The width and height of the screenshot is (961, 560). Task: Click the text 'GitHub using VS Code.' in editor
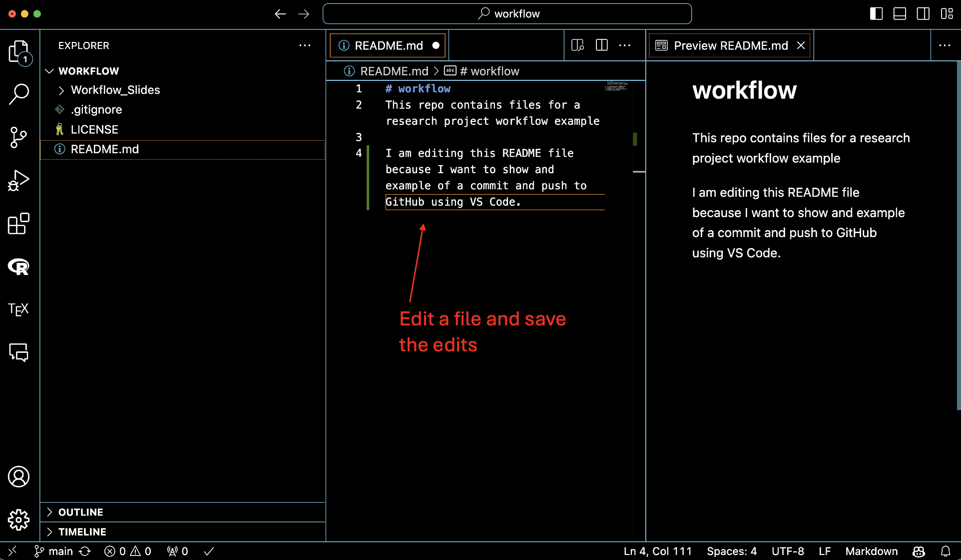(x=453, y=202)
